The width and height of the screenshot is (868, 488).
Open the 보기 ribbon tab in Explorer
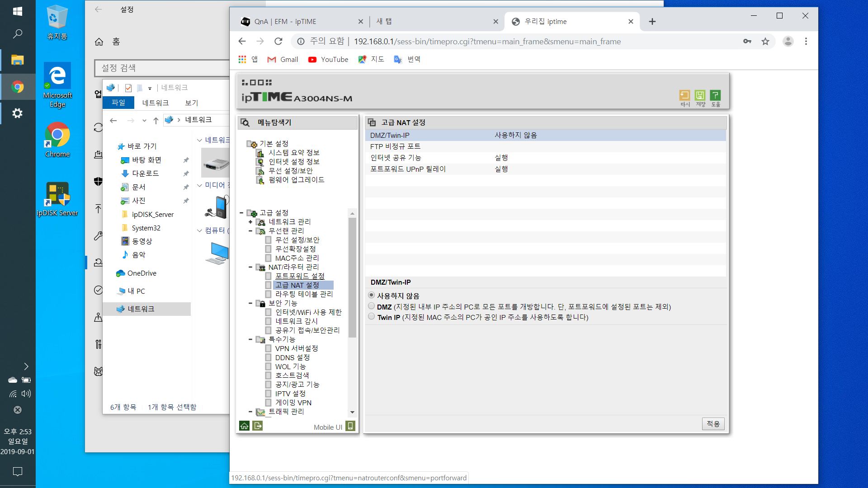click(x=192, y=103)
